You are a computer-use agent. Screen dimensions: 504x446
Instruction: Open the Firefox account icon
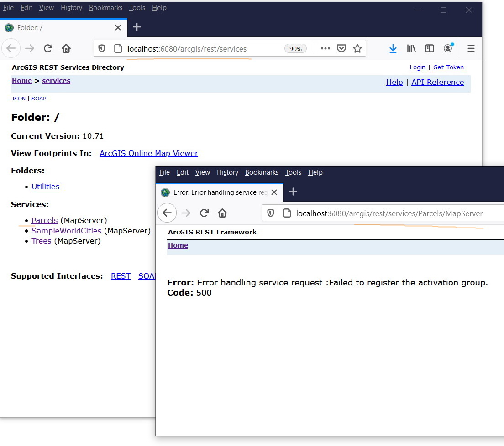coord(448,48)
